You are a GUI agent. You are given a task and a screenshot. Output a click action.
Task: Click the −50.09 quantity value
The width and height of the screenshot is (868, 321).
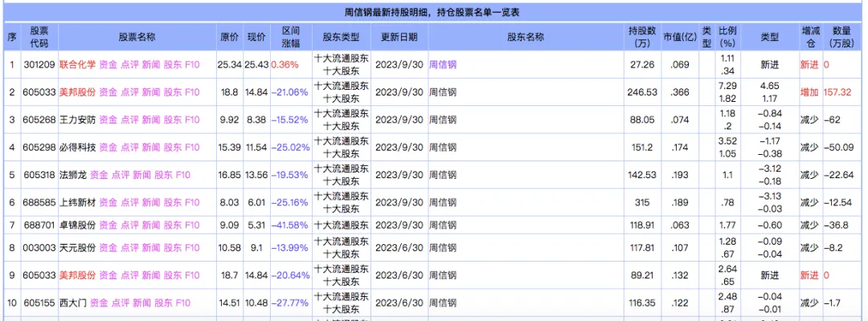pos(838,148)
